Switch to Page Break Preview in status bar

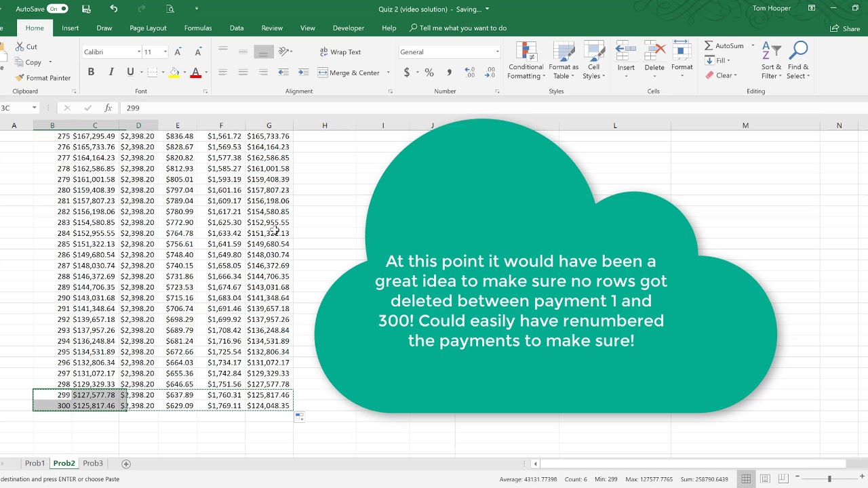(783, 479)
